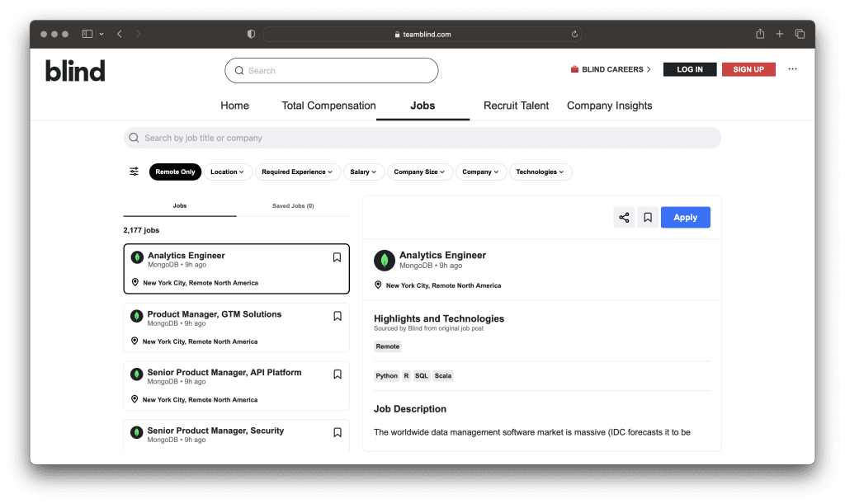Click the Apply button
The width and height of the screenshot is (845, 504).
(685, 217)
